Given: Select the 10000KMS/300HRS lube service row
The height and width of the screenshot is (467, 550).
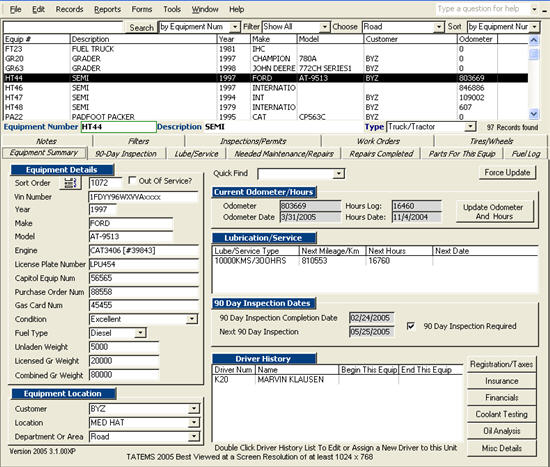Looking at the screenshot, I should click(375, 261).
